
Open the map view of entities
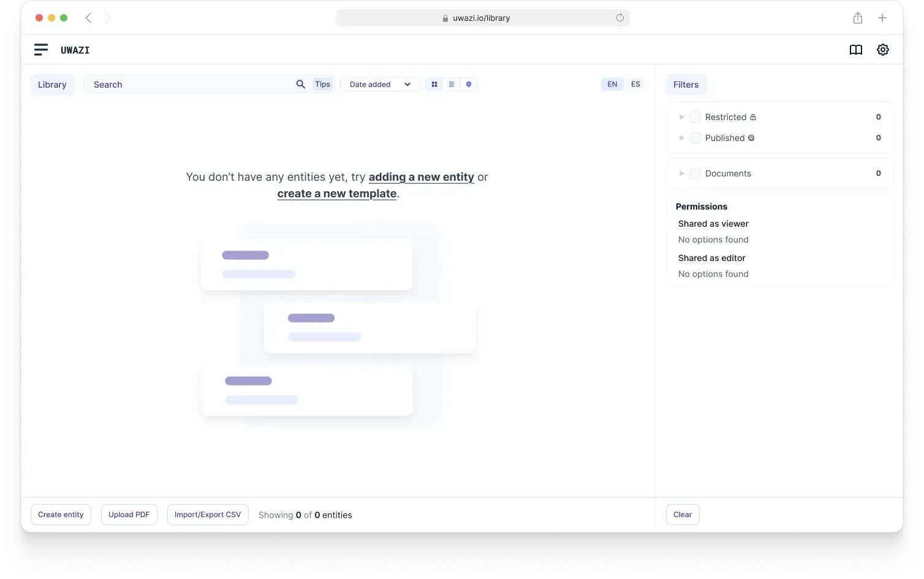(x=468, y=84)
